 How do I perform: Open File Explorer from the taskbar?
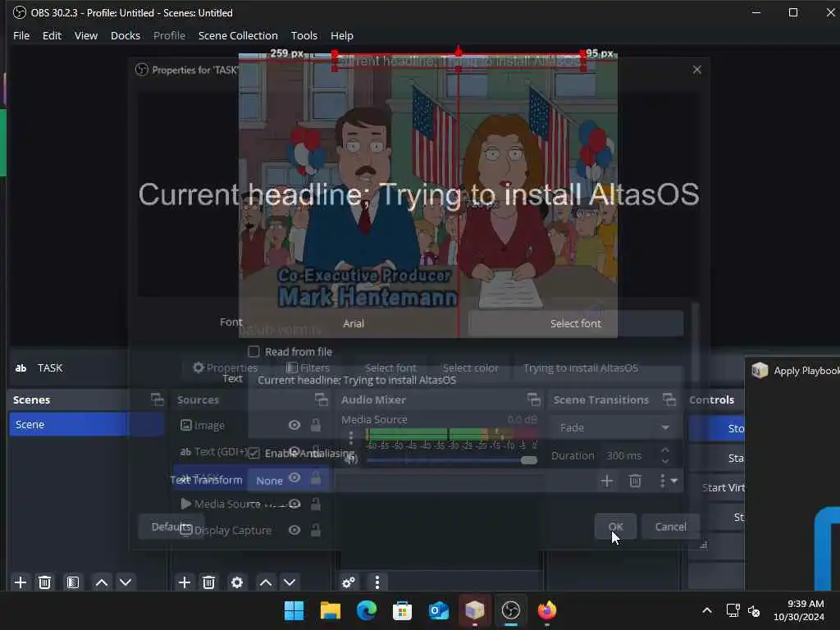coord(330,610)
